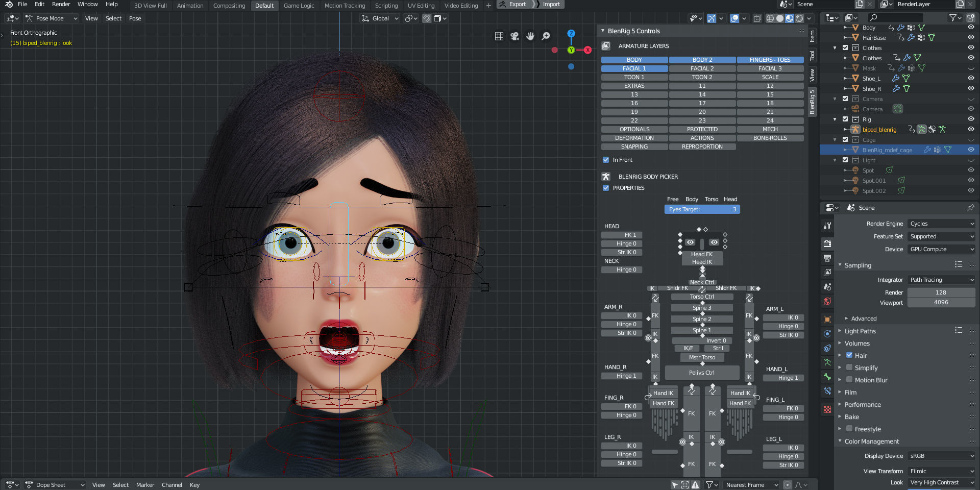The image size is (980, 490).
Task: Toggle BODY armature layer button
Action: 634,60
